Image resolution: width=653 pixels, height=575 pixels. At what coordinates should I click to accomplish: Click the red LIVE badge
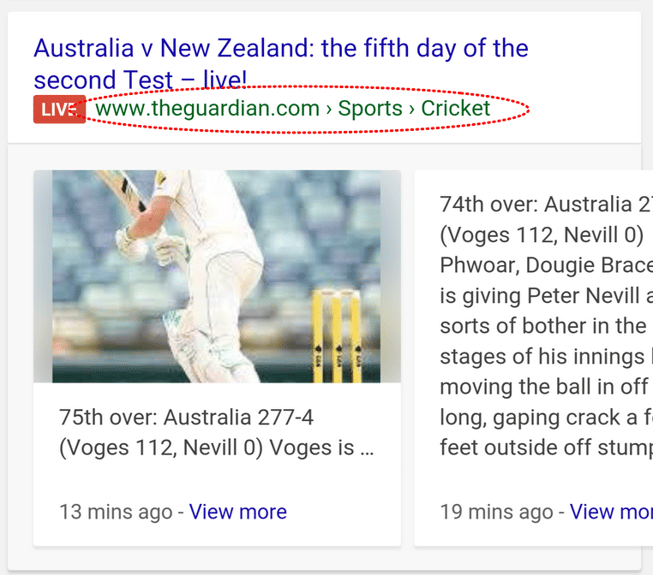[x=59, y=109]
